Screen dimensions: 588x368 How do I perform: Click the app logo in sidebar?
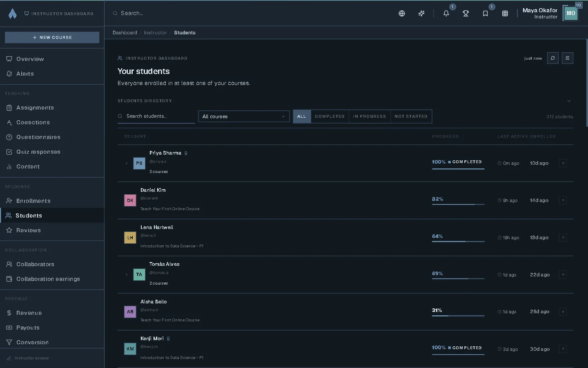13,13
